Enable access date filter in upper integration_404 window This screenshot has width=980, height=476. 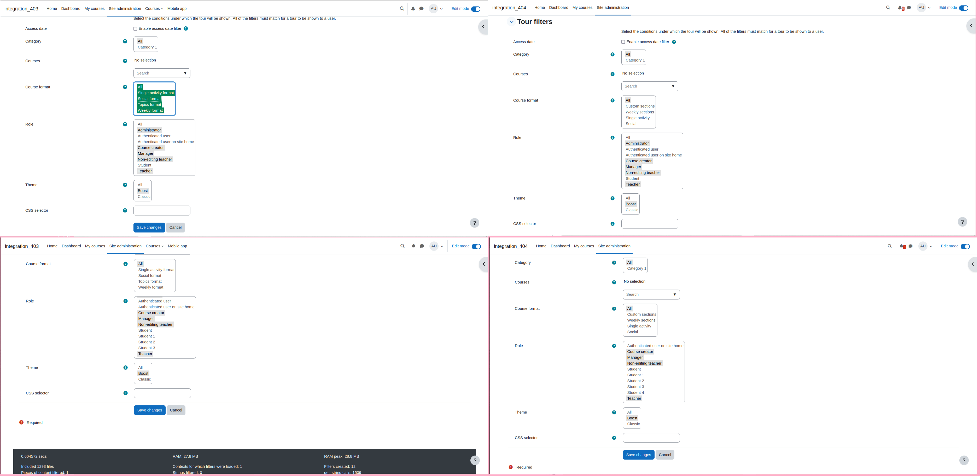[623, 42]
